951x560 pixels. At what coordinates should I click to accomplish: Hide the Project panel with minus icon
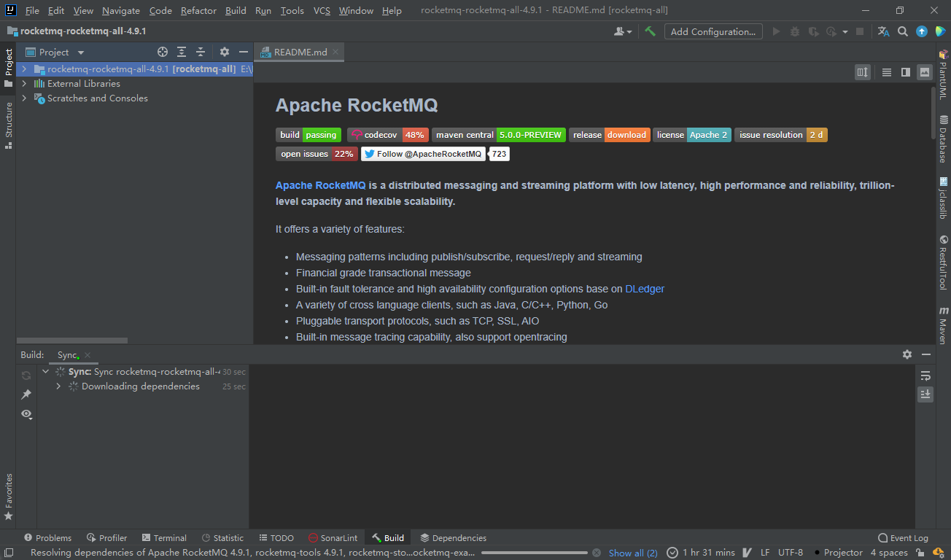pos(244,52)
